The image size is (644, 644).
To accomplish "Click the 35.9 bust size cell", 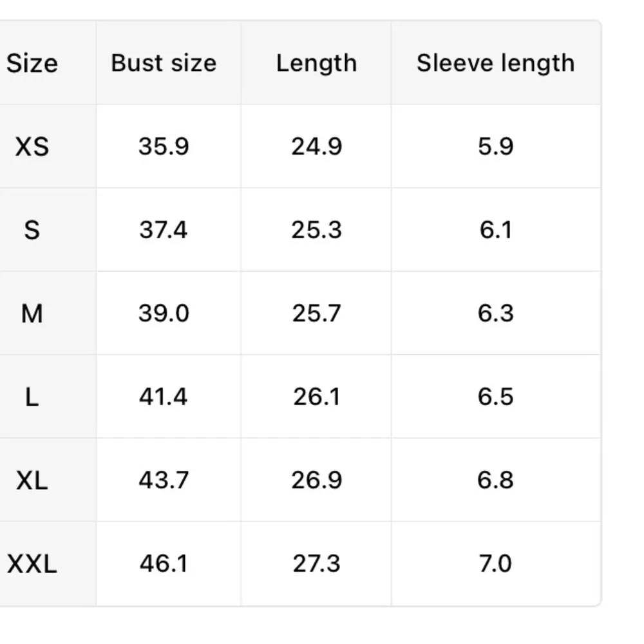I will 164,147.
